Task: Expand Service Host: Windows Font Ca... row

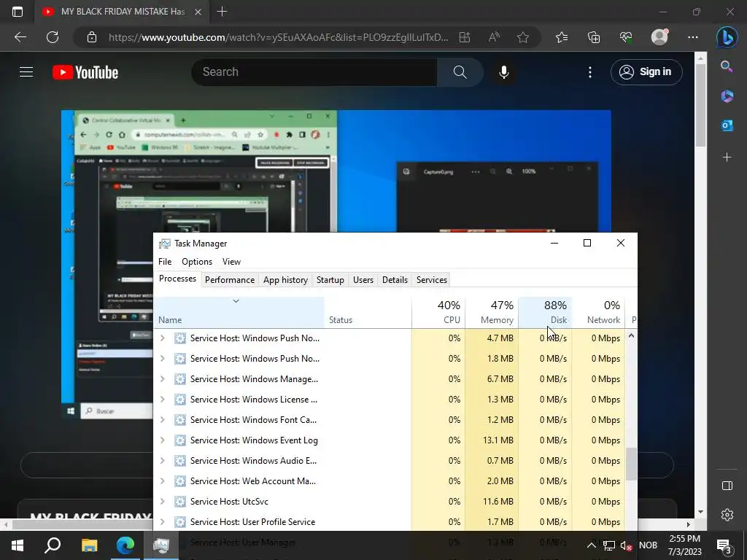Action: coord(163,420)
